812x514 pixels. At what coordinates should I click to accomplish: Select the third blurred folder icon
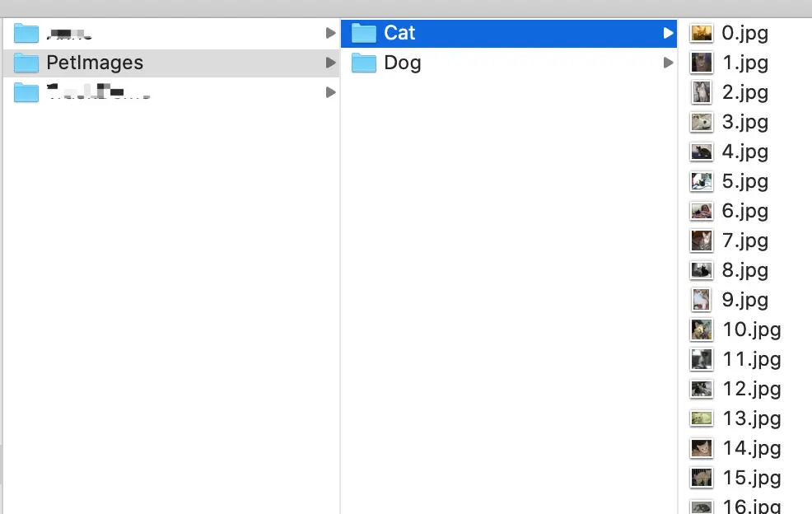pos(26,93)
